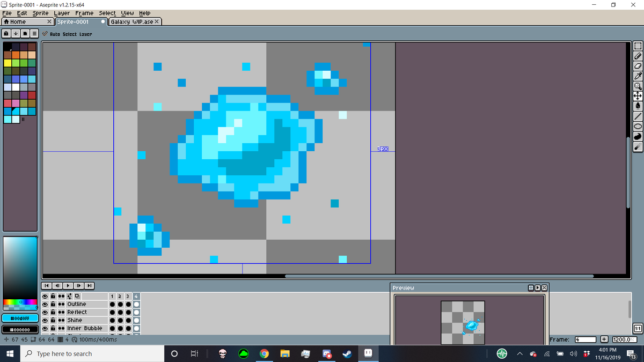Select the Inner Bubble layer name
The image size is (644, 362).
(x=85, y=328)
